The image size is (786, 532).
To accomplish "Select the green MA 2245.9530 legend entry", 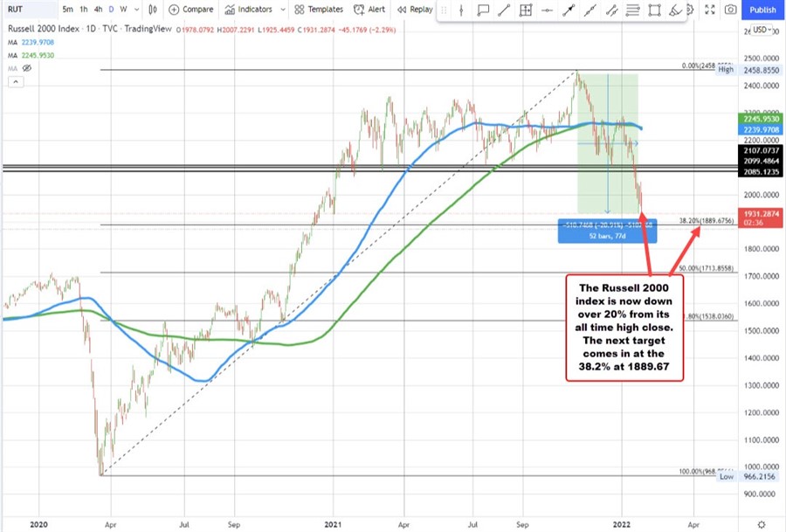I will [31, 56].
